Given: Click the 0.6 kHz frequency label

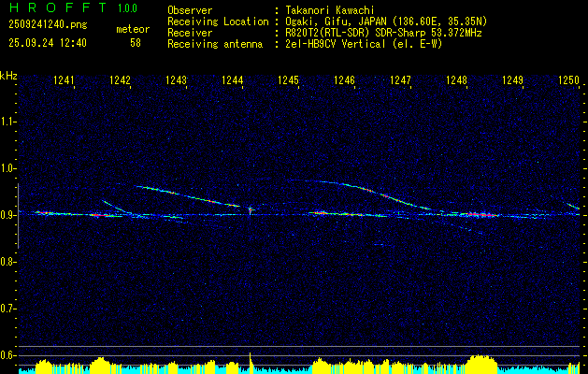Looking at the screenshot, I should pos(7,355).
